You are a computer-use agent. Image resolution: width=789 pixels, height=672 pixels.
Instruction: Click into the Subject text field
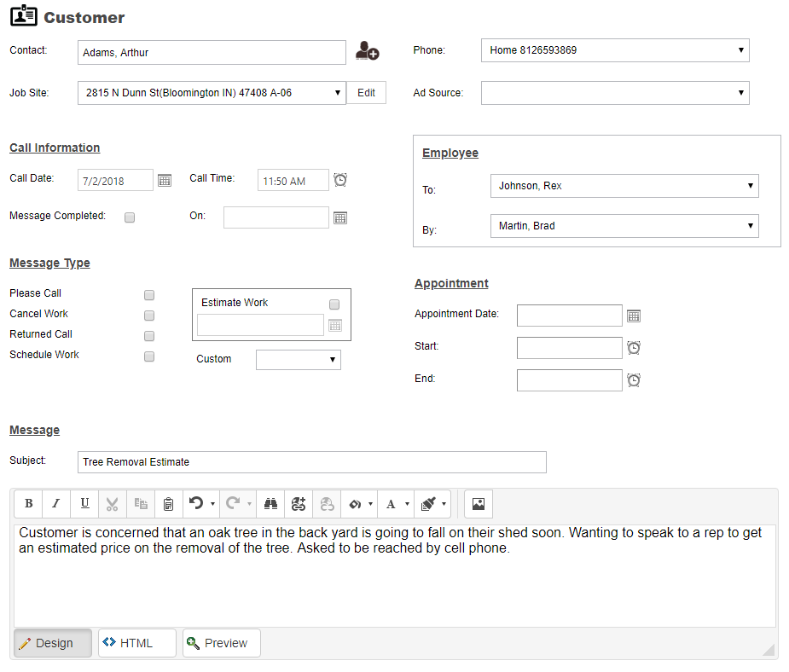pos(312,462)
